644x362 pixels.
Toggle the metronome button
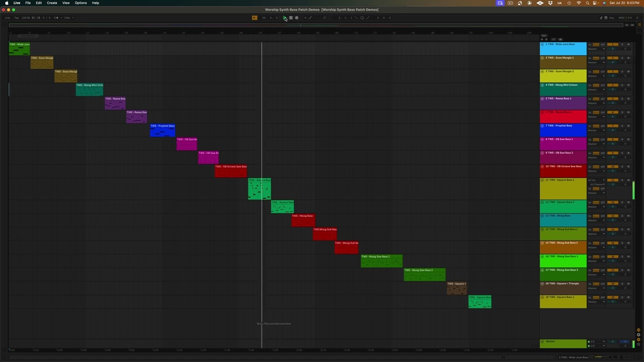[56, 18]
